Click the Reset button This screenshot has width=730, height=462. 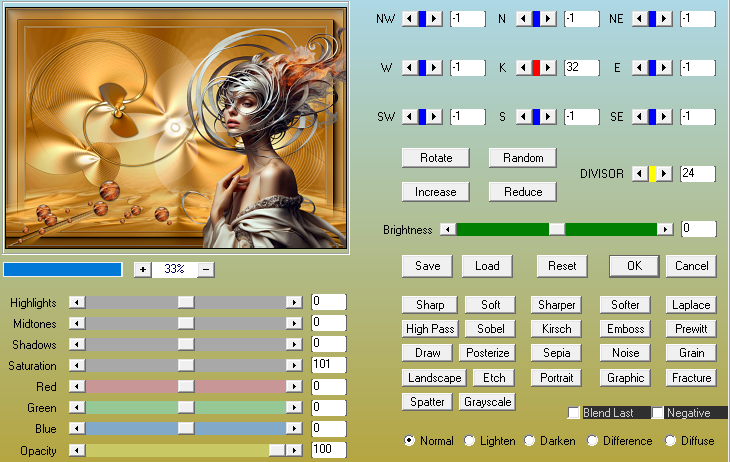(x=562, y=266)
